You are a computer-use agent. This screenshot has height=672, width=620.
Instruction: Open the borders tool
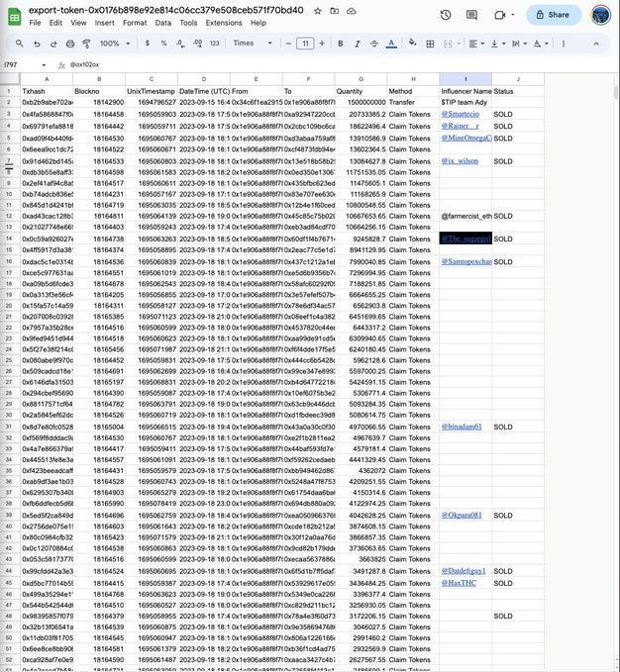[430, 44]
